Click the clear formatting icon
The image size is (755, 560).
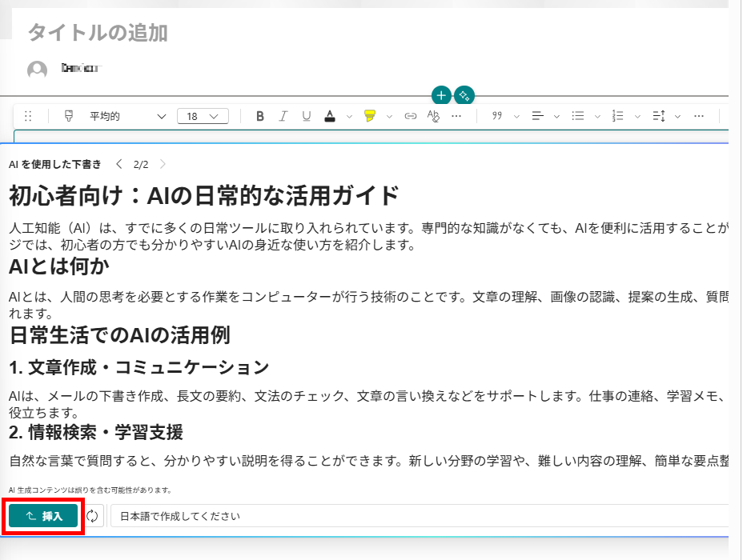click(x=434, y=117)
